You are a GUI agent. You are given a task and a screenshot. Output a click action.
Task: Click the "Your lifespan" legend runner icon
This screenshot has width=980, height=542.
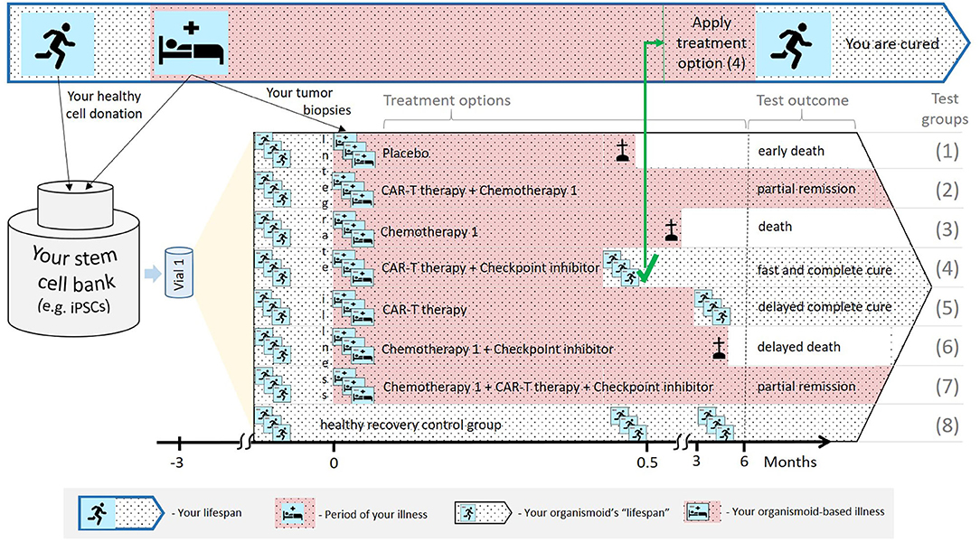click(97, 513)
